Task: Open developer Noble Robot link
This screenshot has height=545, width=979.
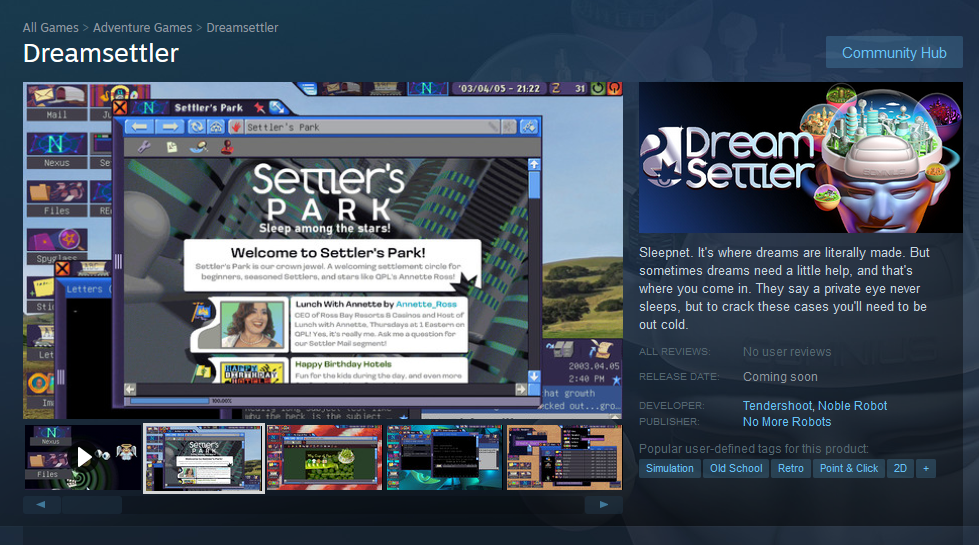Action: coord(852,406)
